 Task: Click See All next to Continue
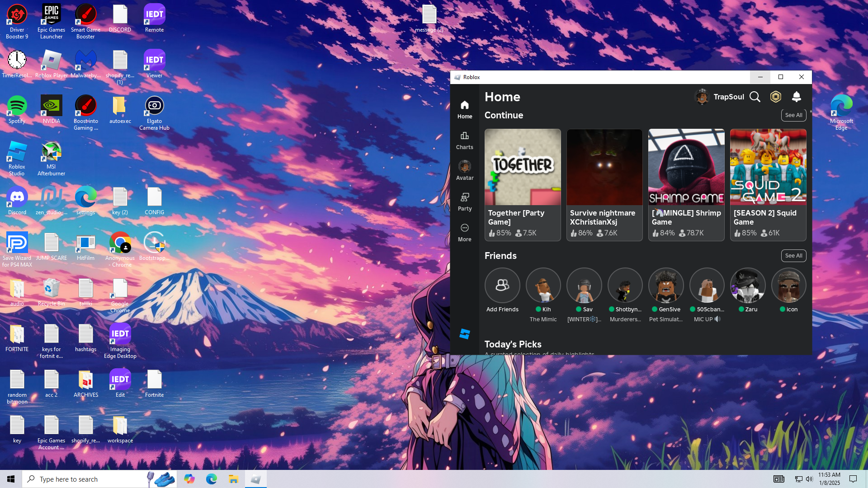[x=793, y=115]
